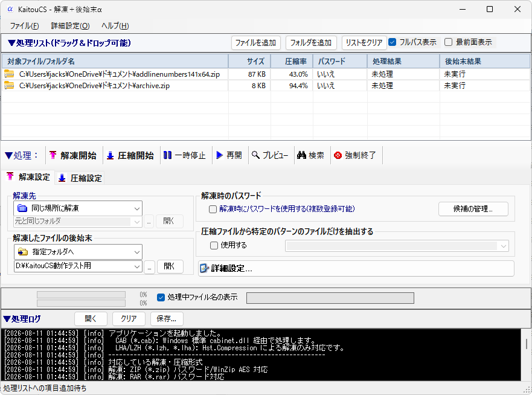This screenshot has width=532, height=395.
Task: Open 同じ場所に解凍 destination dropdown
Action: point(78,208)
